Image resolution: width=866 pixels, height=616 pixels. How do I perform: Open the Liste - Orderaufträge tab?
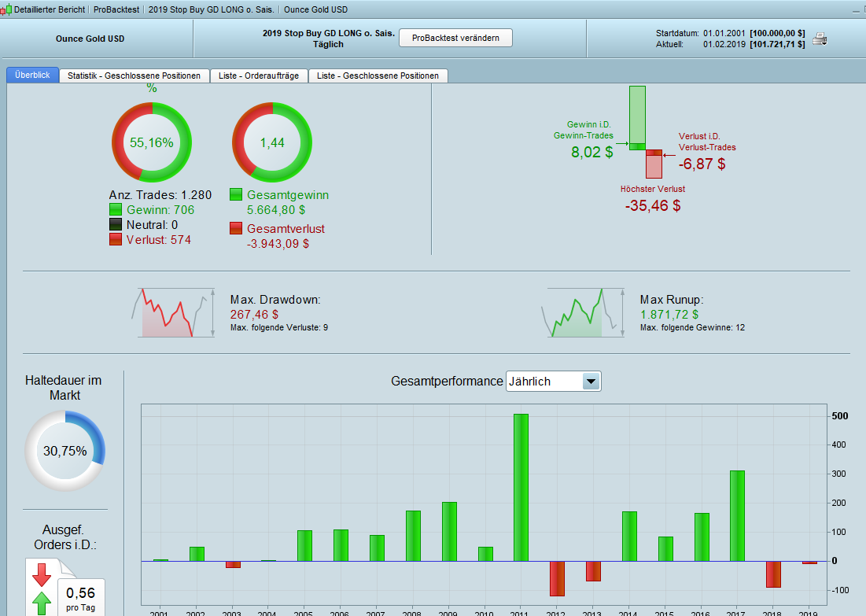point(259,76)
